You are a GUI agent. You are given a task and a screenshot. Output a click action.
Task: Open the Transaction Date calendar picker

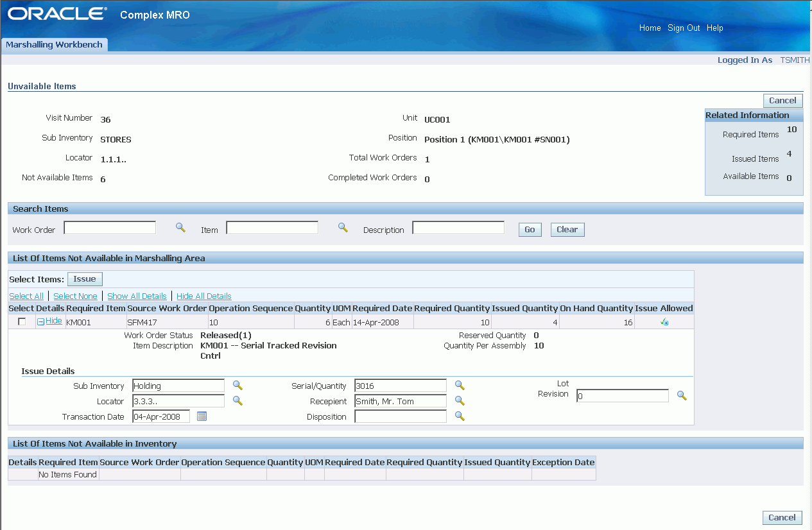click(x=202, y=416)
